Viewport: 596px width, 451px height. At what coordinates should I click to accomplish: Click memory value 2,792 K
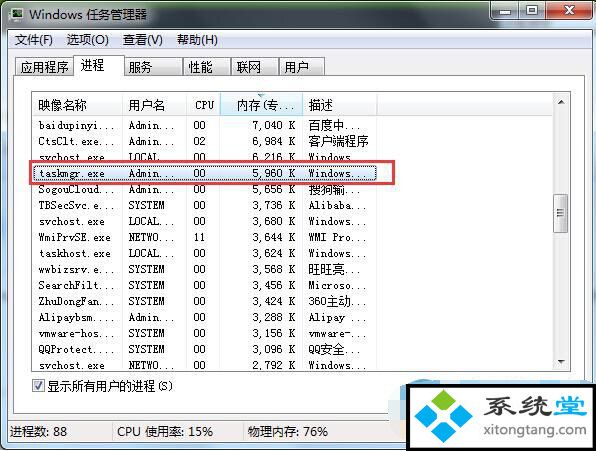pyautogui.click(x=274, y=365)
